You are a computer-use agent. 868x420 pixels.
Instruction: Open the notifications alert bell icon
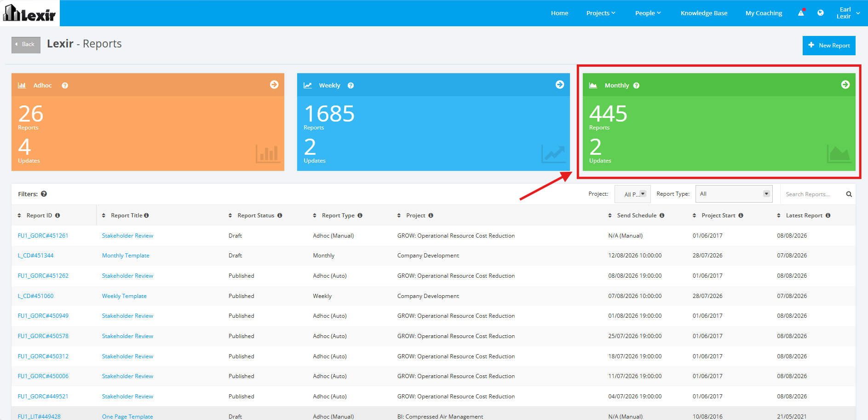(801, 13)
